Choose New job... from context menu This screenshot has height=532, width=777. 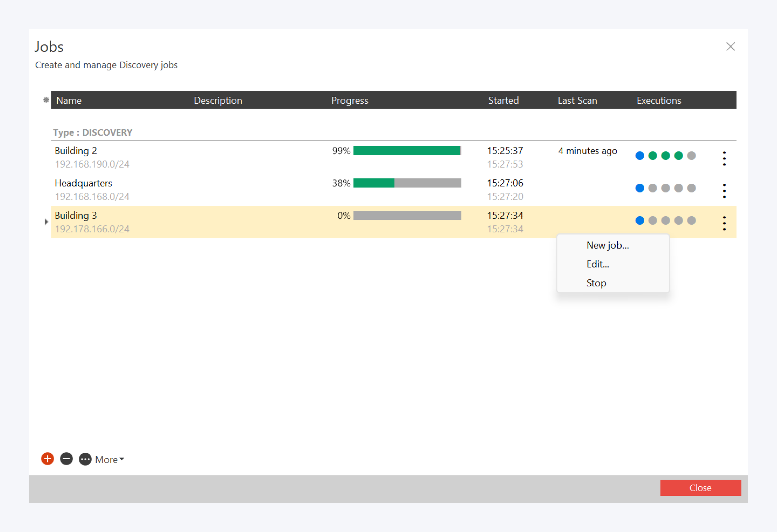pos(607,245)
